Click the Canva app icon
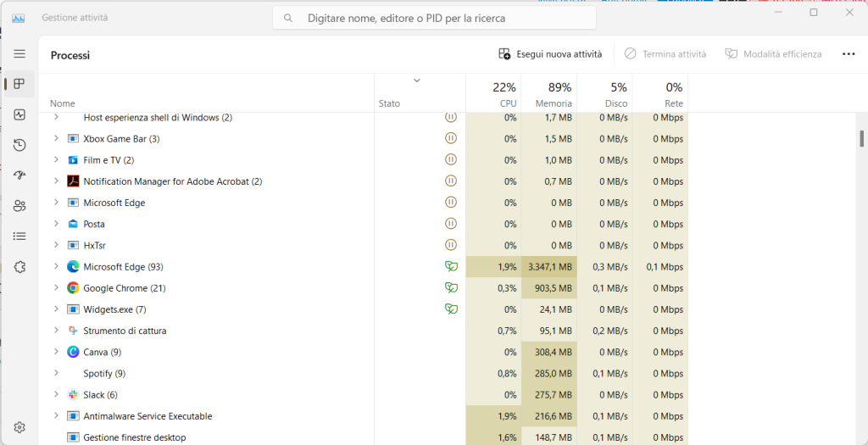868x445 pixels. [x=73, y=352]
